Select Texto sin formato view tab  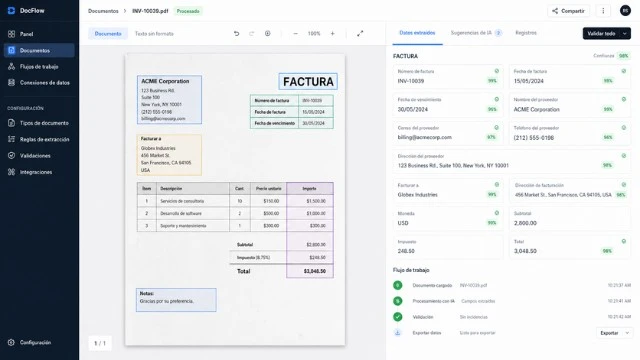click(x=154, y=34)
